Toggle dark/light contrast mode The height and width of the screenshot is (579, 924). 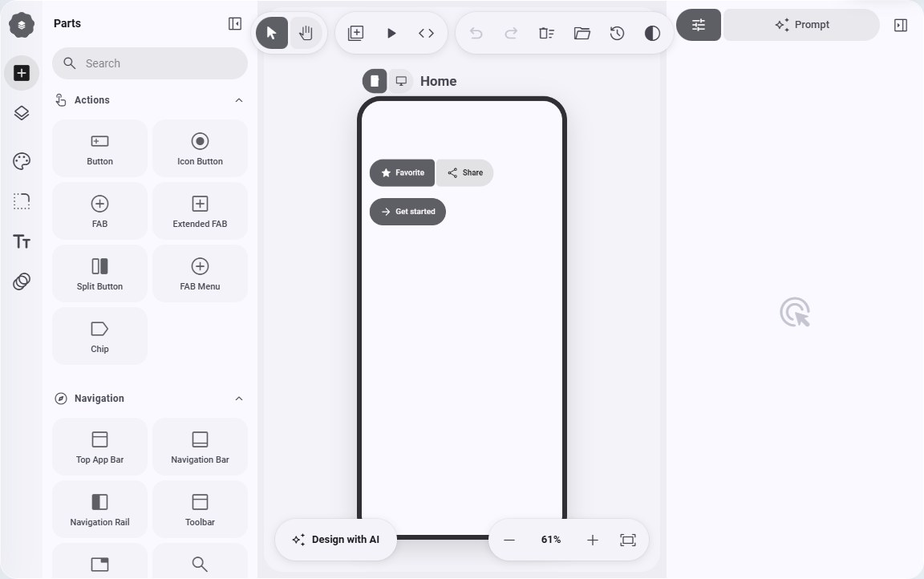click(x=652, y=33)
